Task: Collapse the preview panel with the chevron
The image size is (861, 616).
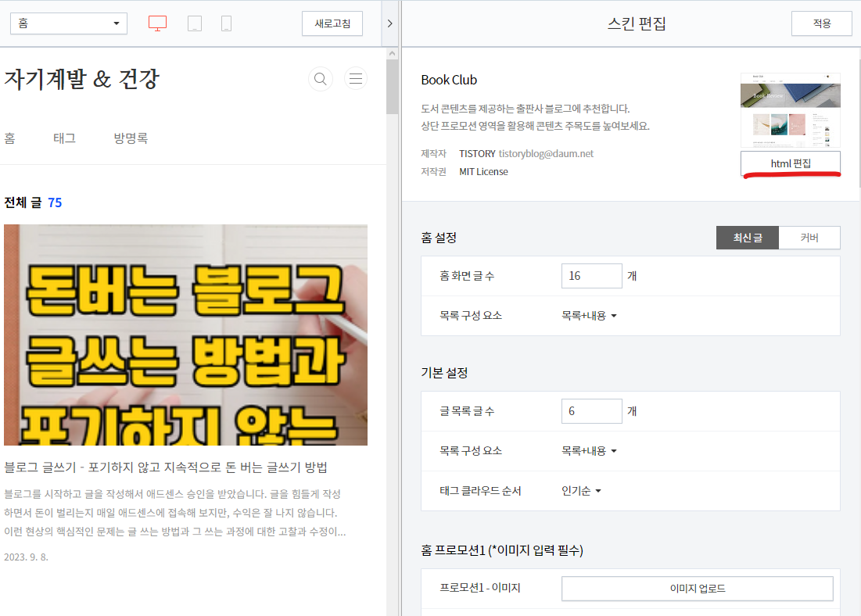Action: tap(389, 23)
